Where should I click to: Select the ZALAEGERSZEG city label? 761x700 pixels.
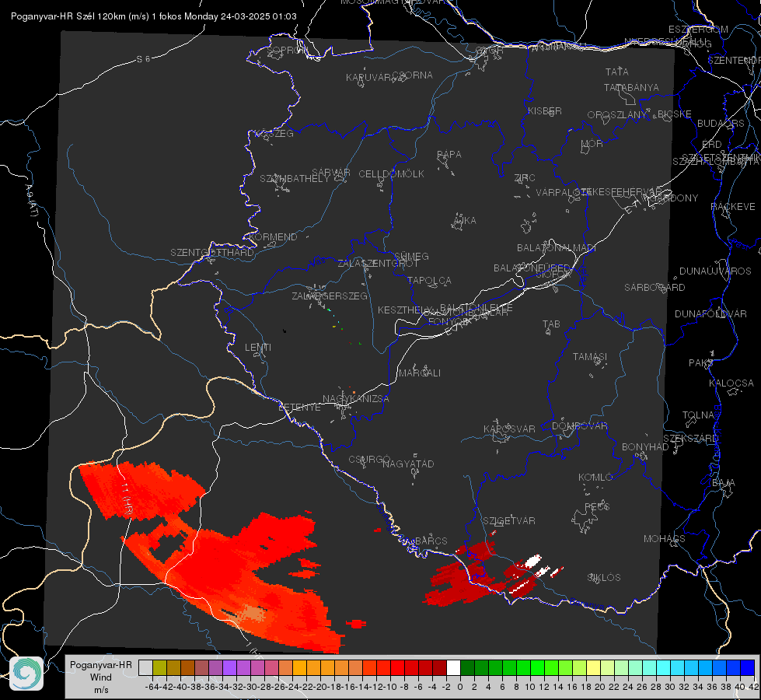330,296
